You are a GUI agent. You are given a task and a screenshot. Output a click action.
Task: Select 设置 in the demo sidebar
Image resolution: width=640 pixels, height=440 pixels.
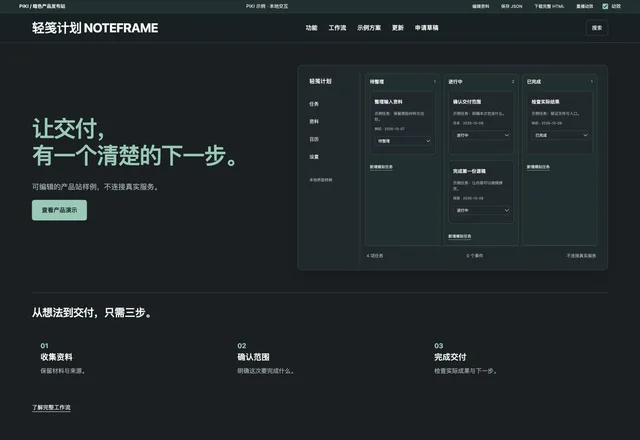[314, 157]
